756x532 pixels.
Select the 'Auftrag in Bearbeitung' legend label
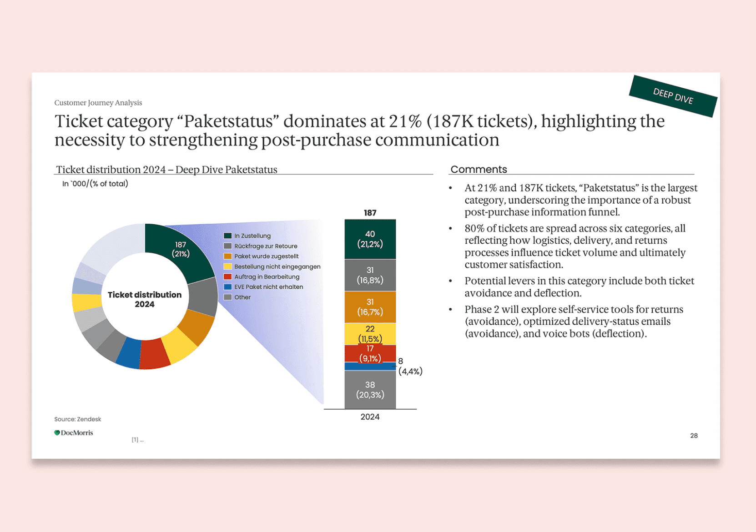tap(267, 277)
